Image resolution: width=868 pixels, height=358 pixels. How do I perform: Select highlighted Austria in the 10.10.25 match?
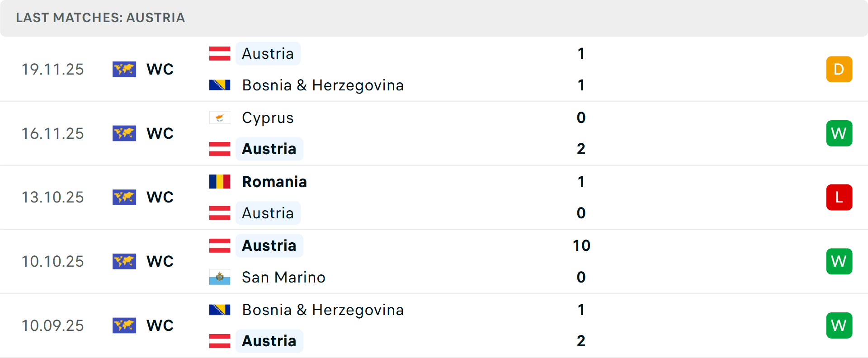click(x=269, y=246)
